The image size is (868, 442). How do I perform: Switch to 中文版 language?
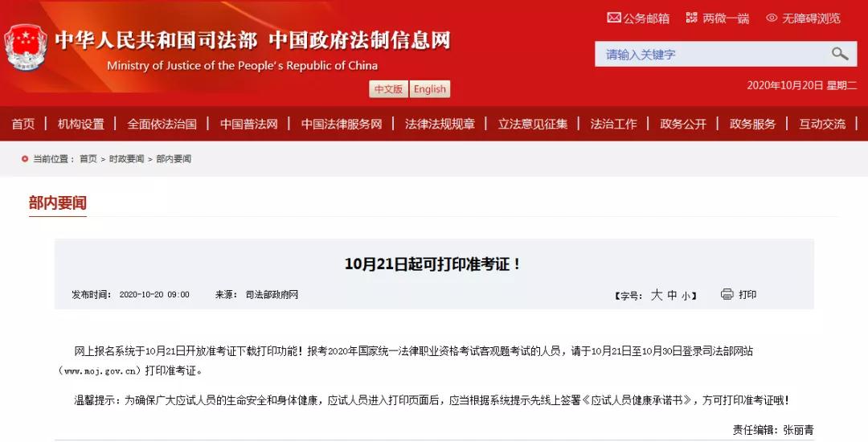[x=388, y=89]
